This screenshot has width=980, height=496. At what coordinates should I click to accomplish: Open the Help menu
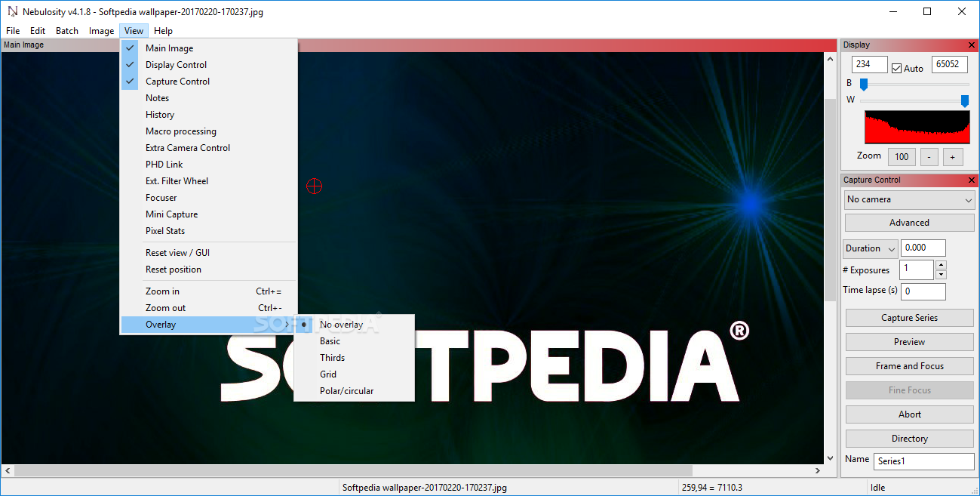click(163, 31)
